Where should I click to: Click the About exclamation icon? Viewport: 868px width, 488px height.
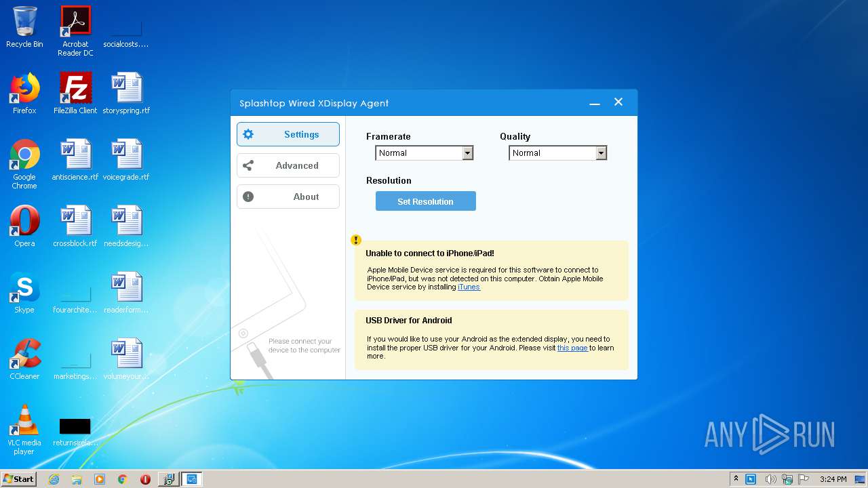[x=248, y=197]
